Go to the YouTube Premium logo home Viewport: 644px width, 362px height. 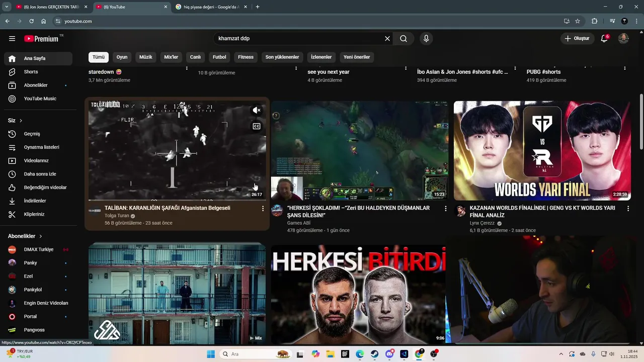tap(42, 39)
